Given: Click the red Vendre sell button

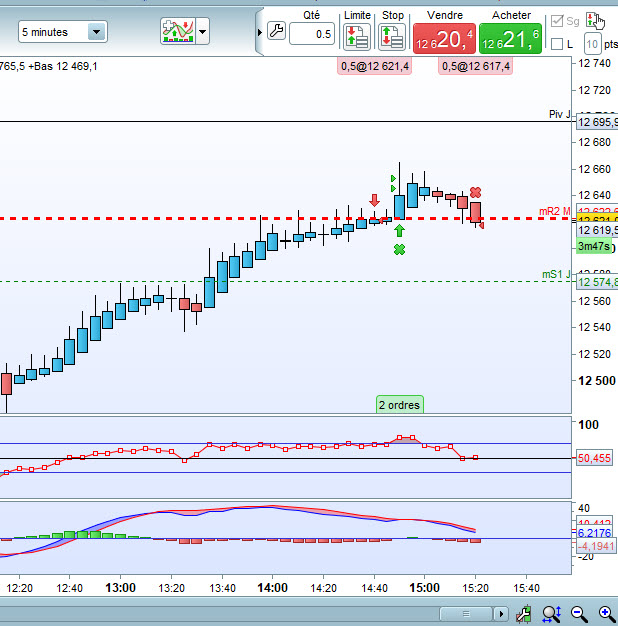Looking at the screenshot, I should [x=444, y=39].
